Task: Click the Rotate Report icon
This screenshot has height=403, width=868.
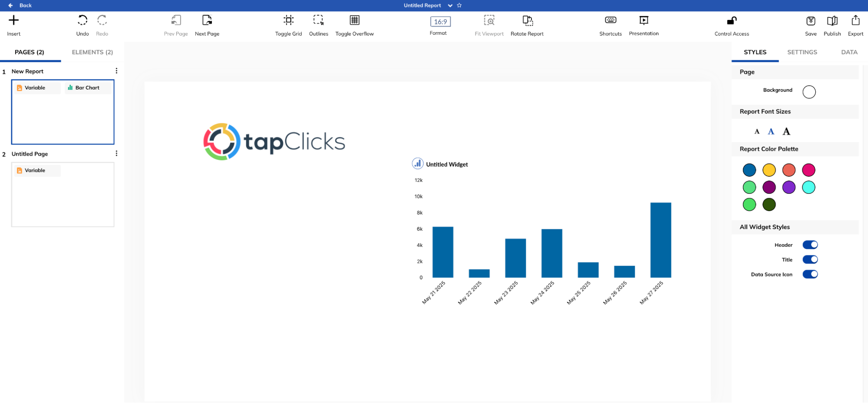Action: point(527,20)
